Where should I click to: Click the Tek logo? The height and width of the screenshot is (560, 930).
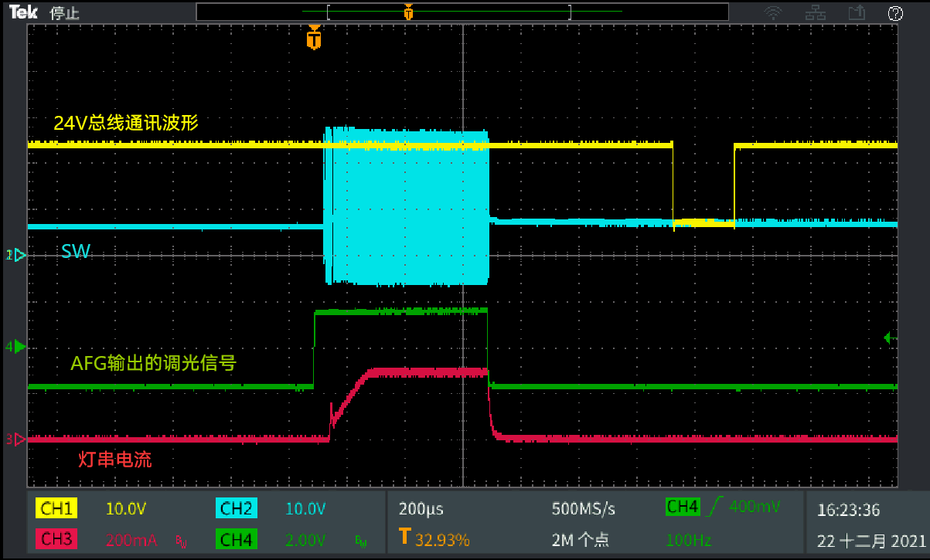(24, 13)
